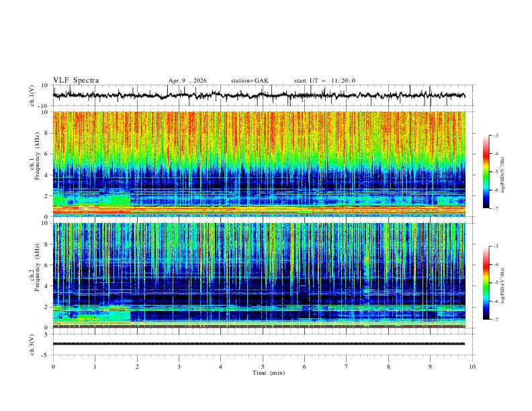Click the "5" tick on ch.3(V) axis

pos(47,334)
